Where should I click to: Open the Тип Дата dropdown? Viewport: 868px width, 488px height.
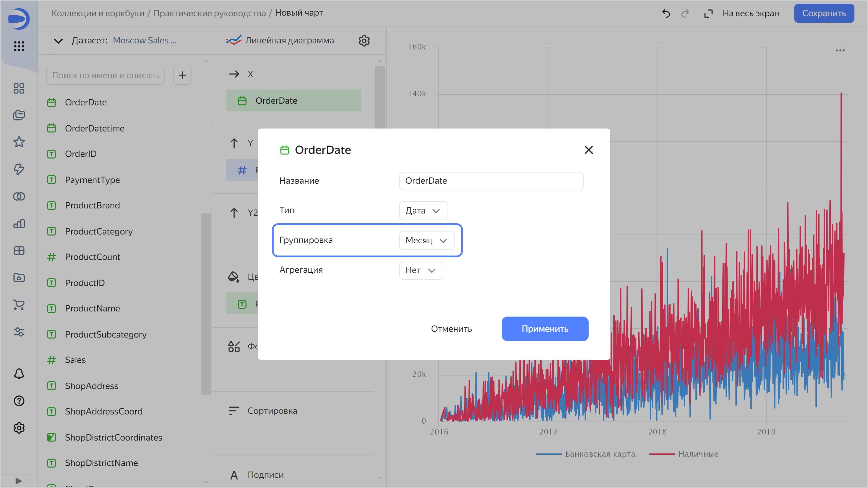(x=423, y=210)
